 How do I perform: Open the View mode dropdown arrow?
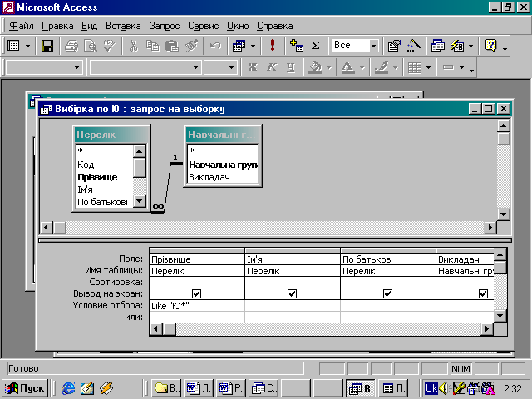(27, 46)
